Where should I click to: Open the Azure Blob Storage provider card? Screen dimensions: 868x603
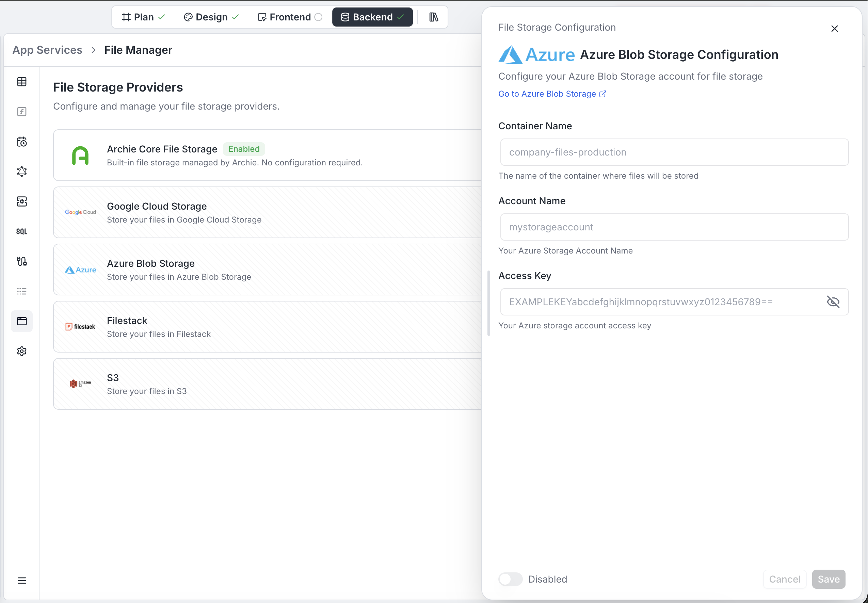point(268,270)
